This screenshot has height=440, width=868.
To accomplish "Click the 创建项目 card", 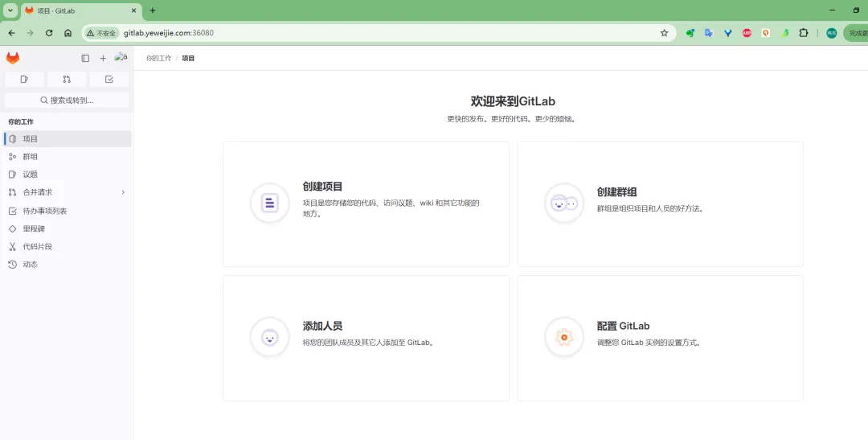I will click(366, 204).
